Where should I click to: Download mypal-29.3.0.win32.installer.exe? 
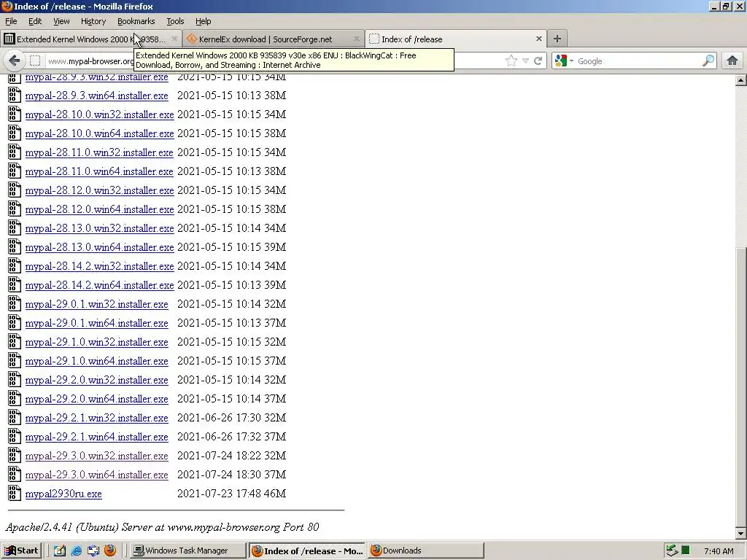(x=97, y=456)
